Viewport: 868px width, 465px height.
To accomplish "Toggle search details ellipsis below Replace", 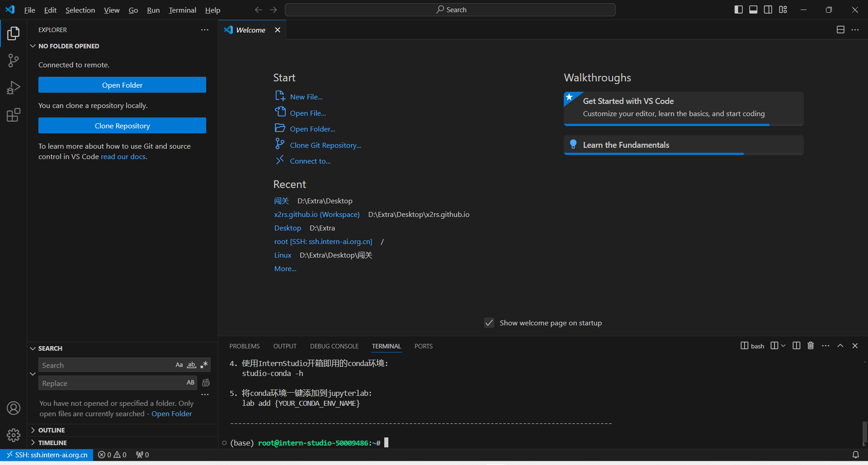I will 205,395.
